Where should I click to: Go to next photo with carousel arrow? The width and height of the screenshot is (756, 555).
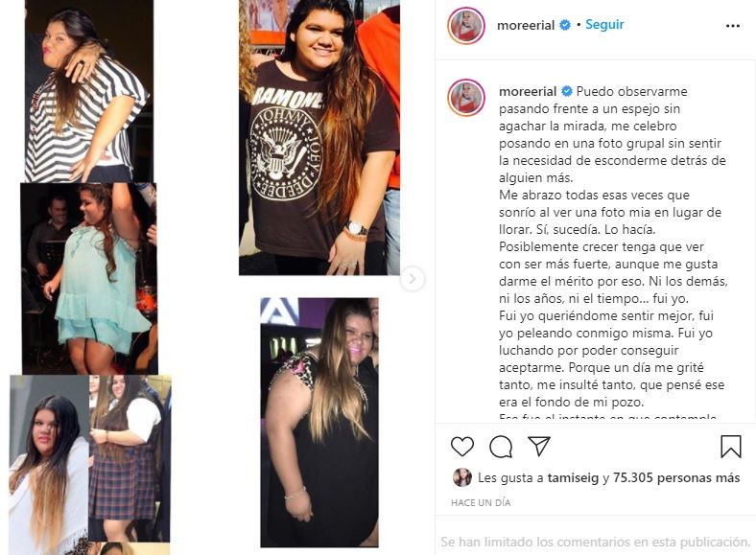click(413, 279)
